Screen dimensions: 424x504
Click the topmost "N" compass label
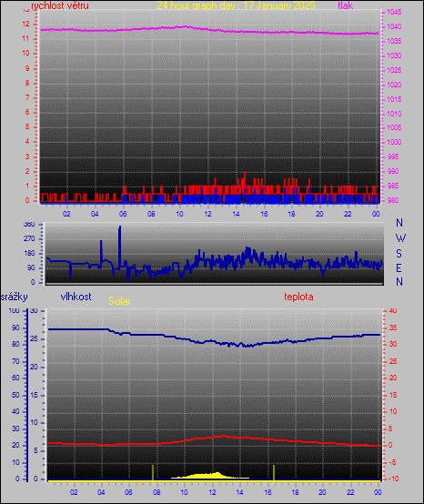(399, 222)
